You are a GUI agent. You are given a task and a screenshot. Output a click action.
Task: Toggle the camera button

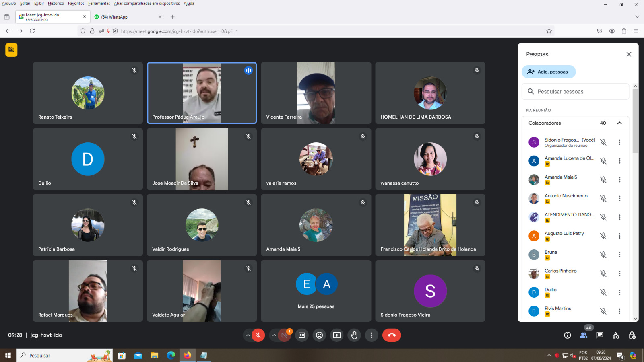point(285,335)
